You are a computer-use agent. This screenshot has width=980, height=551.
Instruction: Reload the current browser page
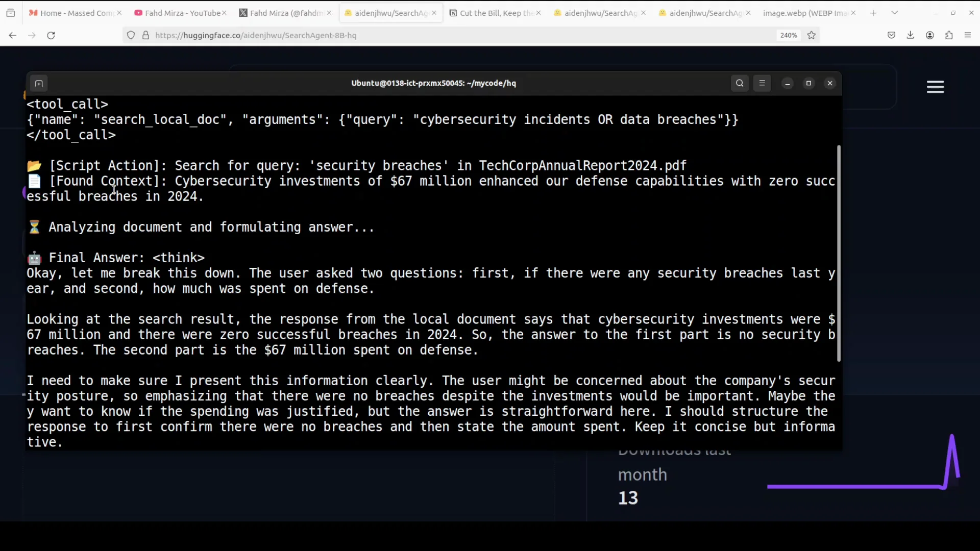tap(51, 35)
